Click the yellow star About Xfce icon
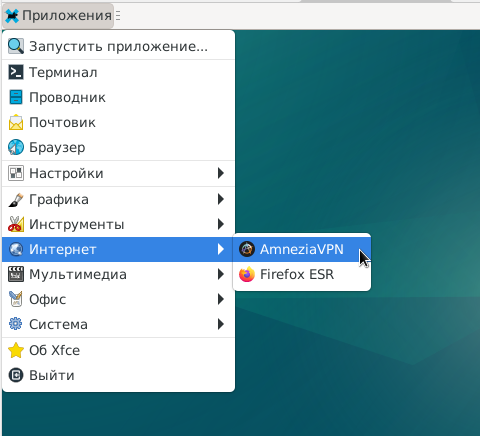 16,350
